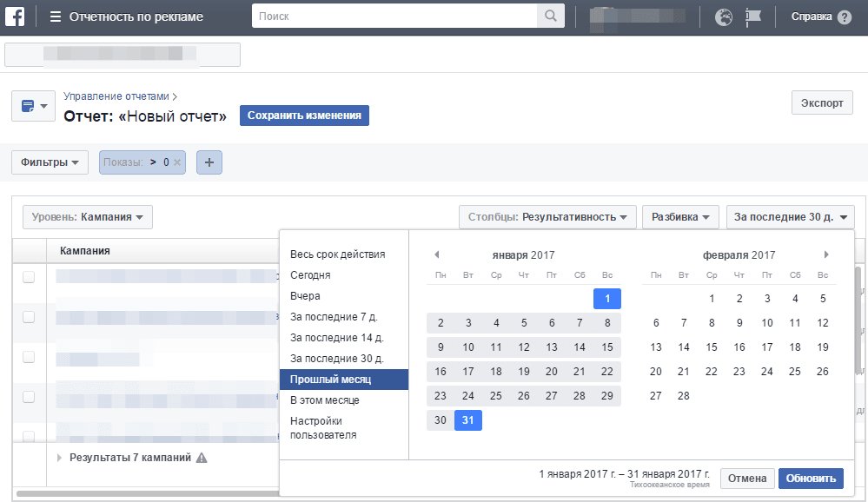Click the flag pages icon
The height and width of the screenshot is (502, 868).
pyautogui.click(x=752, y=17)
